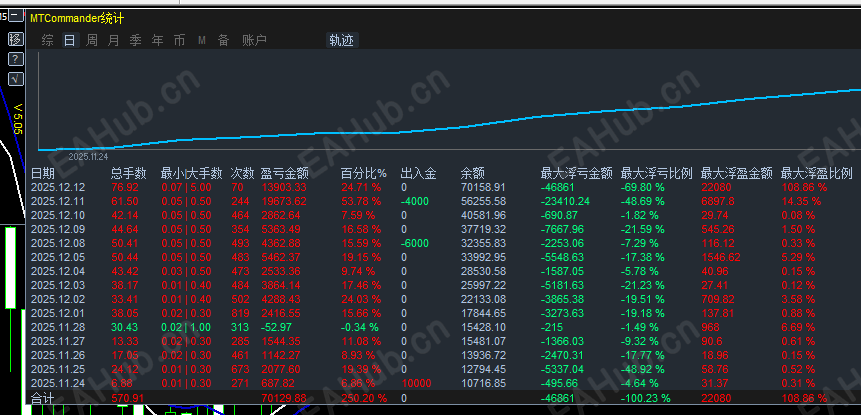Click trade count 819
This screenshot has height=415, width=861.
tap(240, 313)
